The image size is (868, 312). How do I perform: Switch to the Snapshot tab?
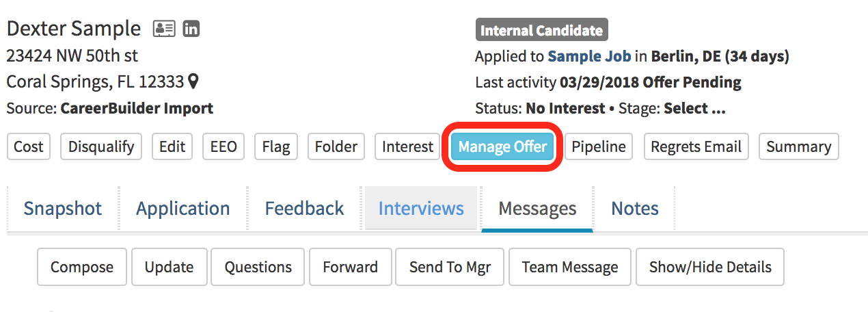coord(63,209)
